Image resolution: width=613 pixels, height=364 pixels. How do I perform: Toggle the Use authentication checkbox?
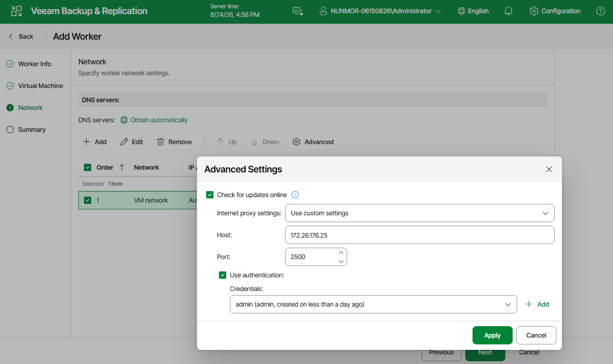(x=223, y=275)
